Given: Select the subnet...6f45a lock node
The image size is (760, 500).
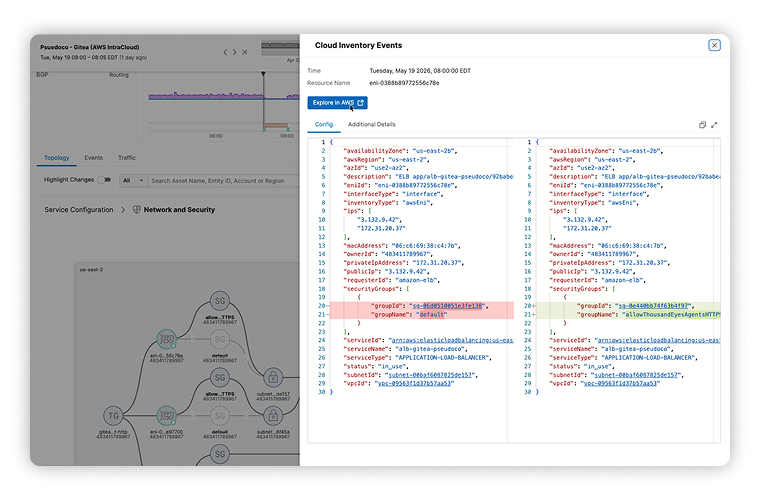Looking at the screenshot, I should click(x=273, y=416).
